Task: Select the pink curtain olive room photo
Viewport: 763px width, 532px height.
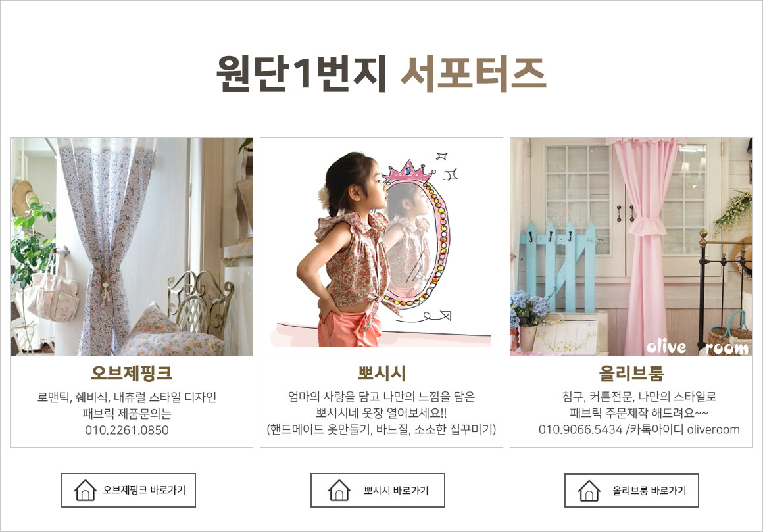Action: [x=631, y=247]
